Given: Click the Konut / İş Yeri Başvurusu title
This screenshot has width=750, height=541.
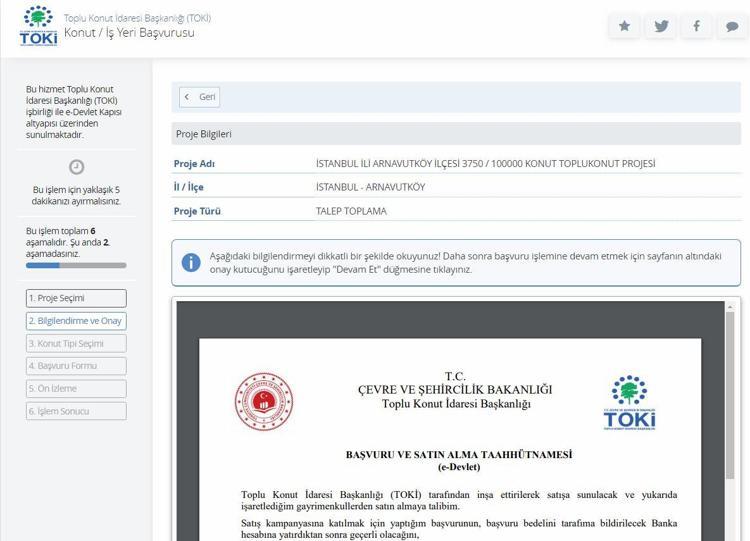Looking at the screenshot, I should [129, 33].
